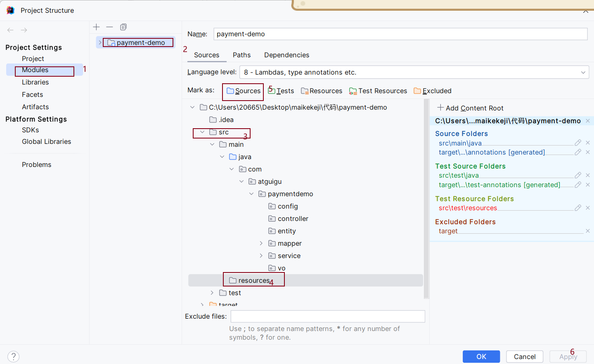Expand the mapper package
This screenshot has width=594, height=364.
point(261,243)
